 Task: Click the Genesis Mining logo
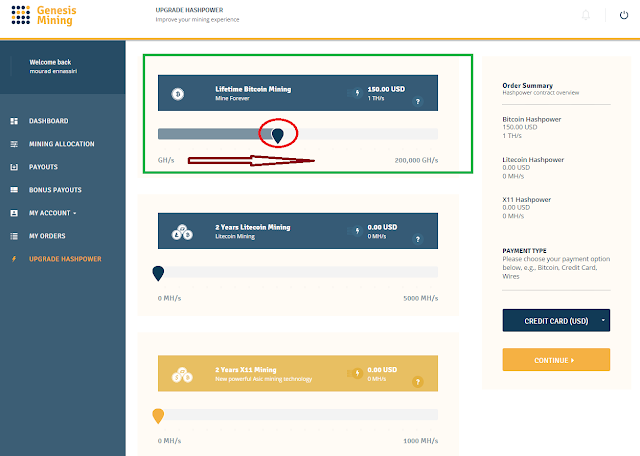click(44, 15)
